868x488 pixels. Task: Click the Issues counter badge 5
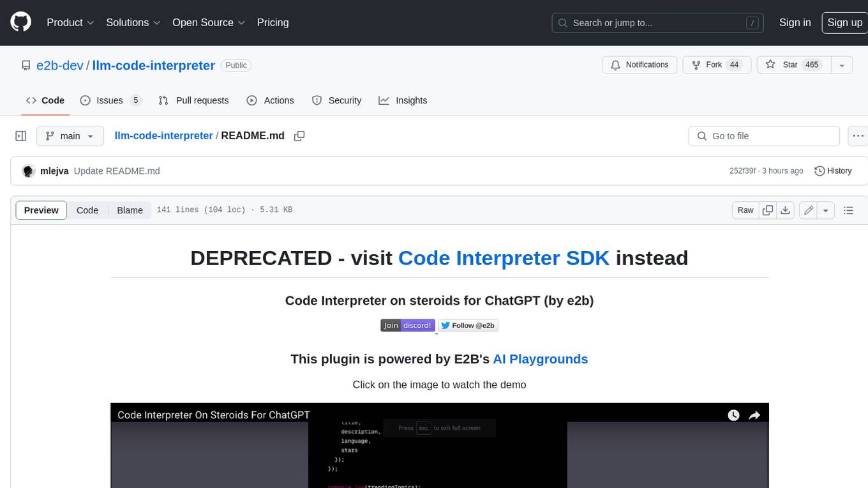click(135, 100)
